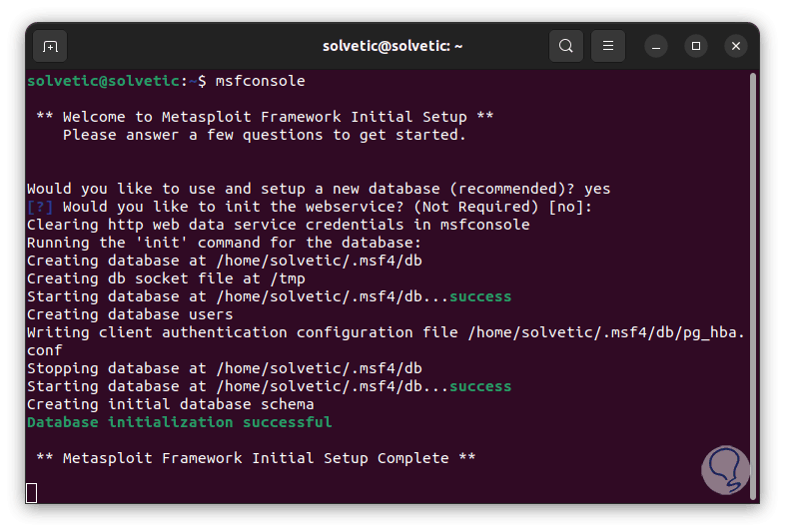Click the 'Creating db socket file' line
Image resolution: width=785 pixels, height=532 pixels.
coord(166,278)
